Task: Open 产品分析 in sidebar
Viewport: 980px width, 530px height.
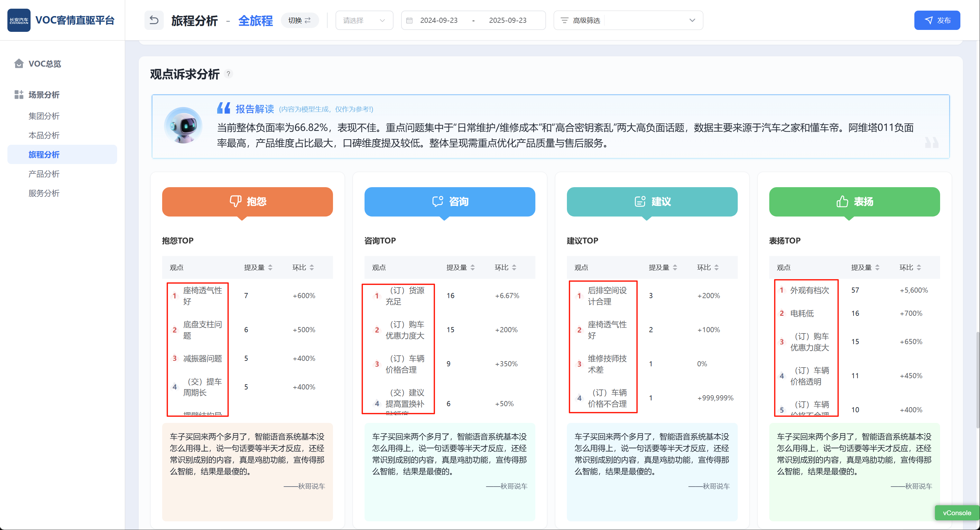Action: (x=44, y=174)
